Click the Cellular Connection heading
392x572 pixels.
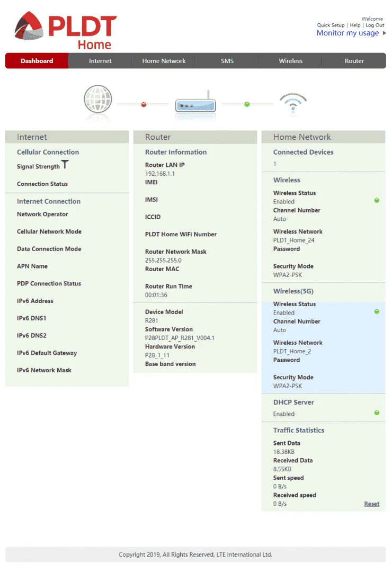[48, 152]
